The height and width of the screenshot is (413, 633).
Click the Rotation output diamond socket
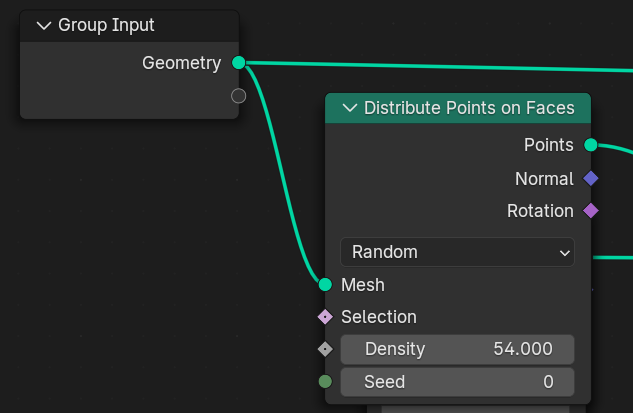click(x=591, y=211)
